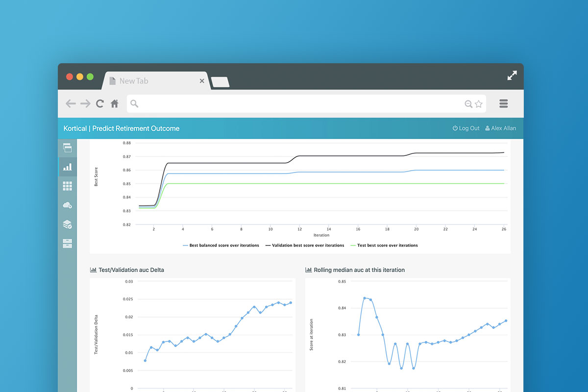Image resolution: width=588 pixels, height=392 pixels.
Task: Open the cloud sidebar icon
Action: pyautogui.click(x=68, y=205)
